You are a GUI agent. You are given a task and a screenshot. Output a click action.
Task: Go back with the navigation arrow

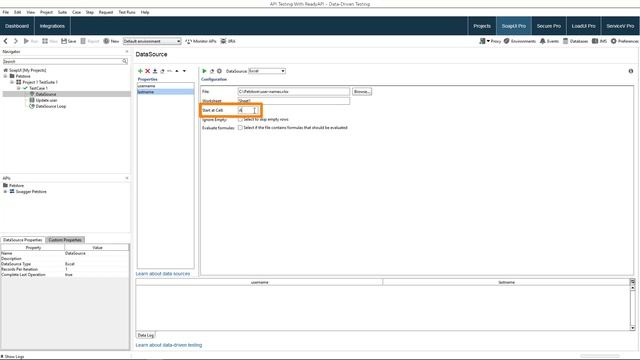tap(6, 41)
